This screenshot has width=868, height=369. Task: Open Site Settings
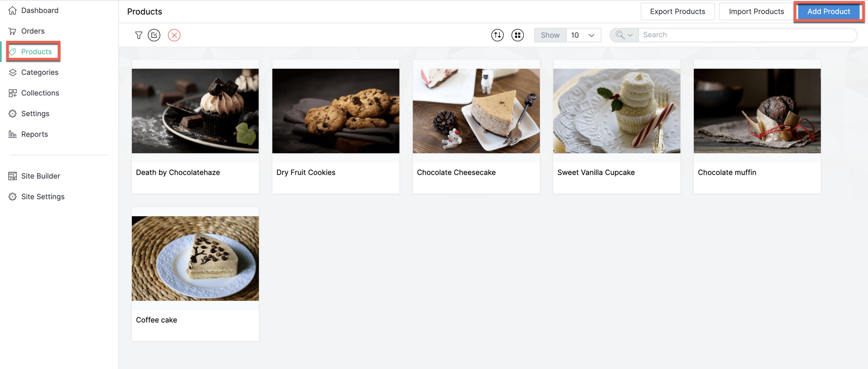coord(43,197)
